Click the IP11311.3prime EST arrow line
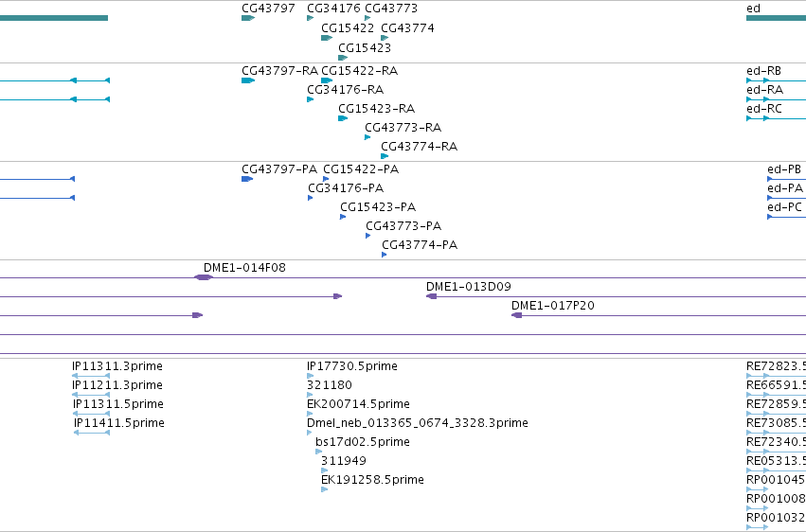 click(91, 376)
